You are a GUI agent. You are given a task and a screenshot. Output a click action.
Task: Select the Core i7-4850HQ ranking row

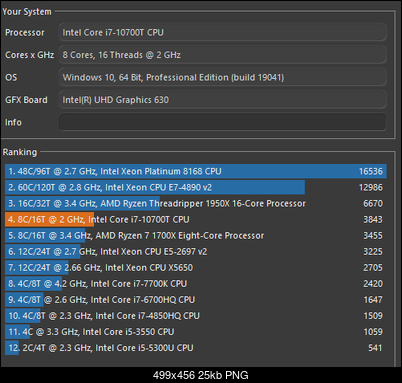pyautogui.click(x=196, y=315)
